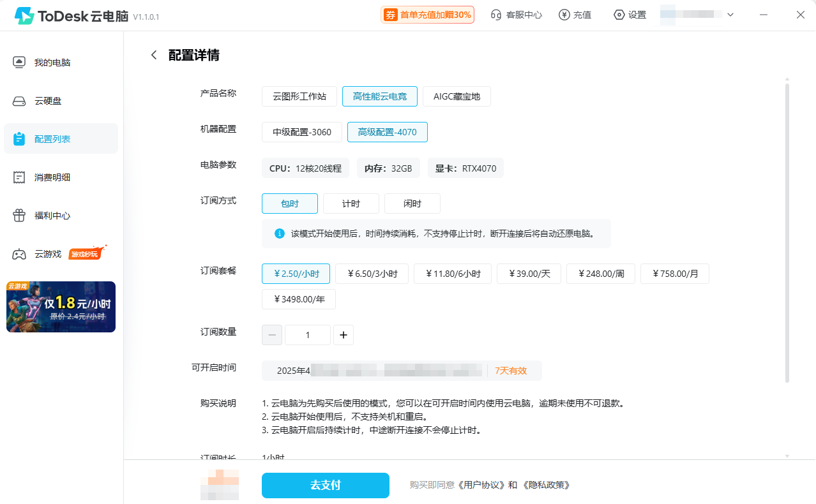Open the 云游戏 1.8元/小时 promo banner

61,307
